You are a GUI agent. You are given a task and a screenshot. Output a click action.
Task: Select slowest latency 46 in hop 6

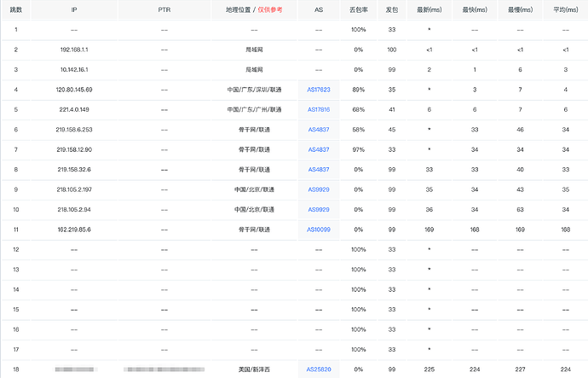click(520, 130)
